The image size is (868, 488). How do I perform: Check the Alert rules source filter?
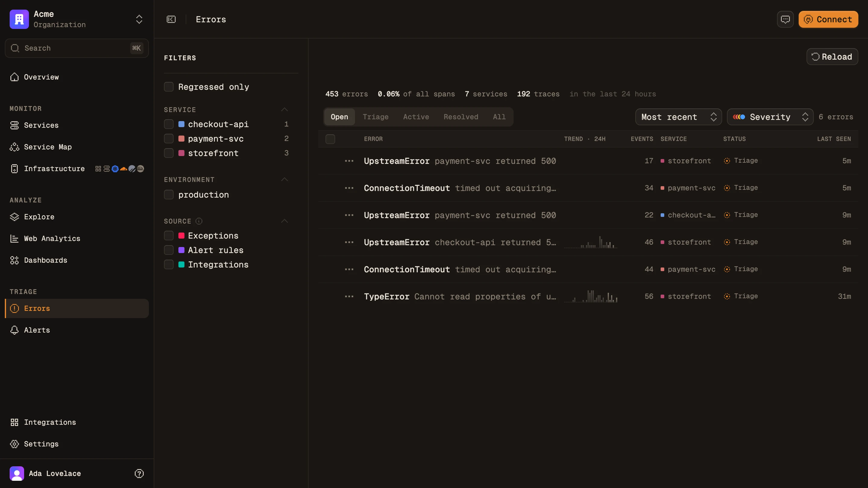pyautogui.click(x=169, y=250)
